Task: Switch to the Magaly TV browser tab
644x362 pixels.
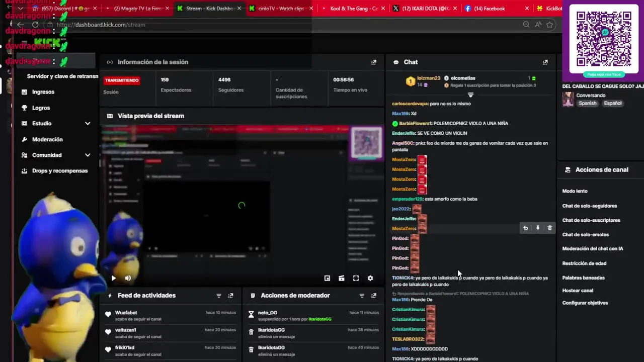Action: 135,9
